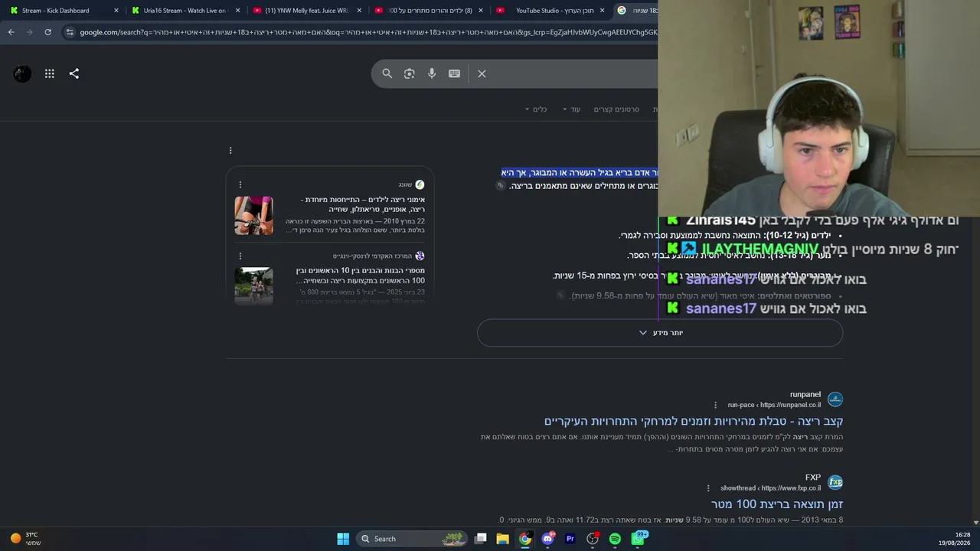980x551 pixels.
Task: Open the אימוני ריצה לילדים source article
Action: point(362,204)
